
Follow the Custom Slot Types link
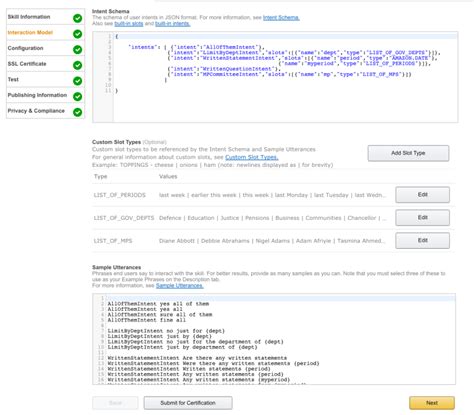[x=252, y=157]
